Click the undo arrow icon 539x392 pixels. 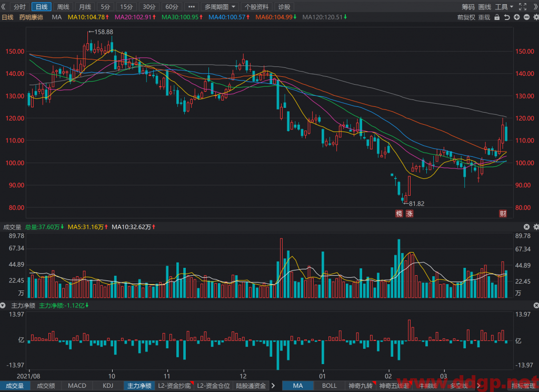[x=507, y=17]
